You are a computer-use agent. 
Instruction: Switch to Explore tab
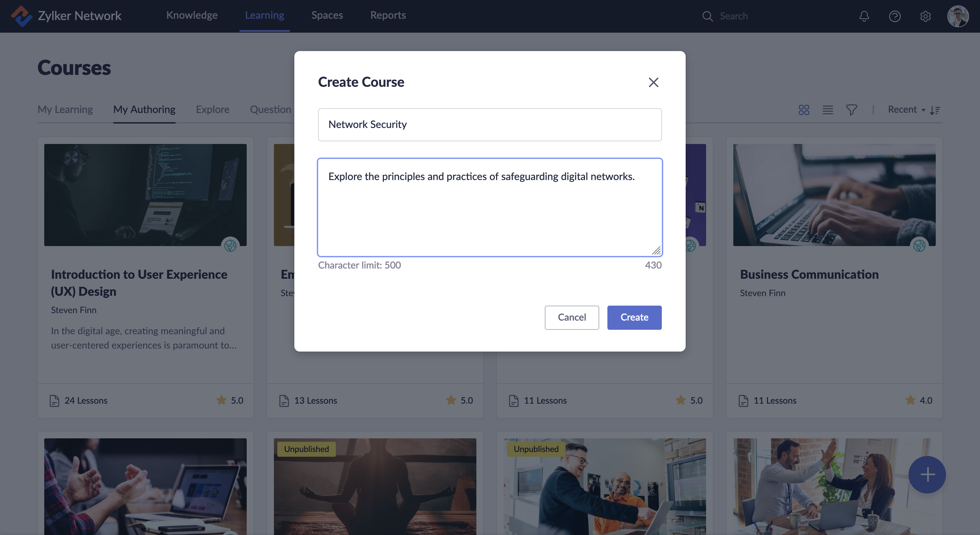[212, 110]
